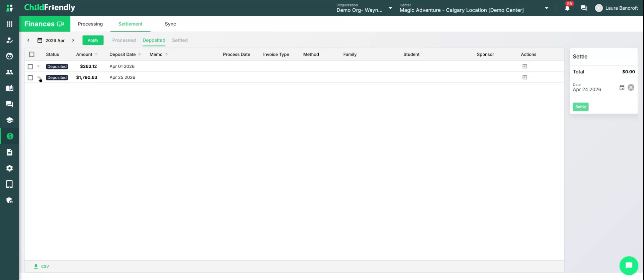
Task: Download CSV export
Action: click(x=41, y=266)
